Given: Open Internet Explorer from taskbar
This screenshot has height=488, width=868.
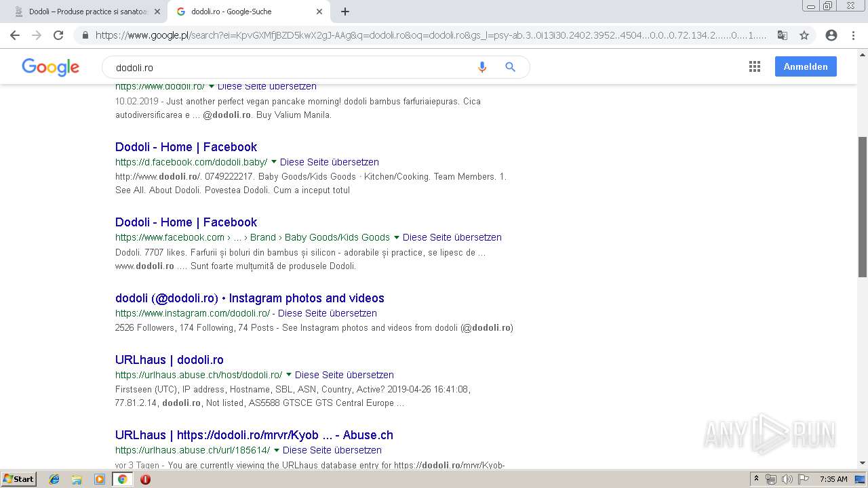Looking at the screenshot, I should (x=54, y=479).
